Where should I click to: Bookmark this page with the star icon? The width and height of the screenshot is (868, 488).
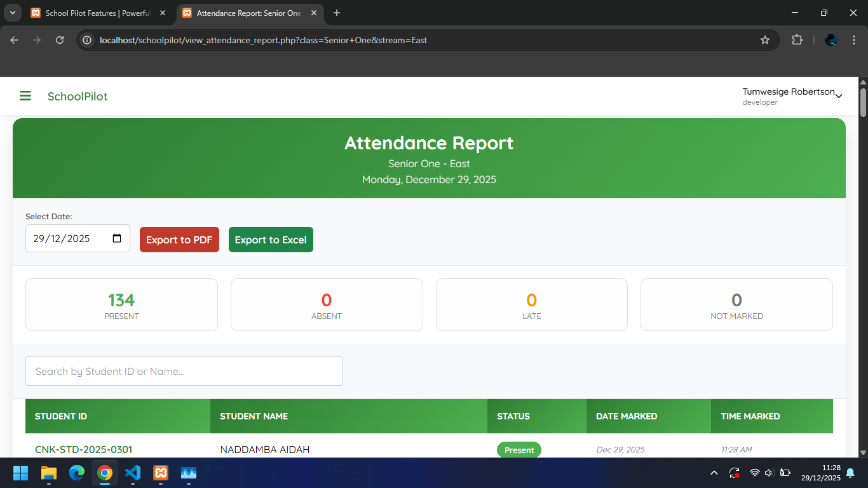tap(765, 39)
